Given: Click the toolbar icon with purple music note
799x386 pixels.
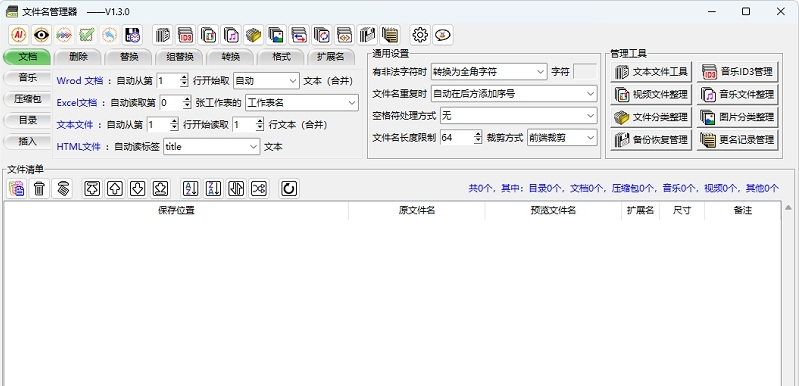Looking at the screenshot, I should 231,35.
